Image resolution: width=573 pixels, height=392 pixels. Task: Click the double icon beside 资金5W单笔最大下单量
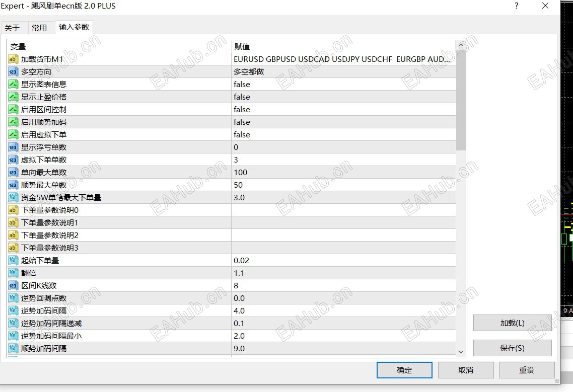[13, 197]
